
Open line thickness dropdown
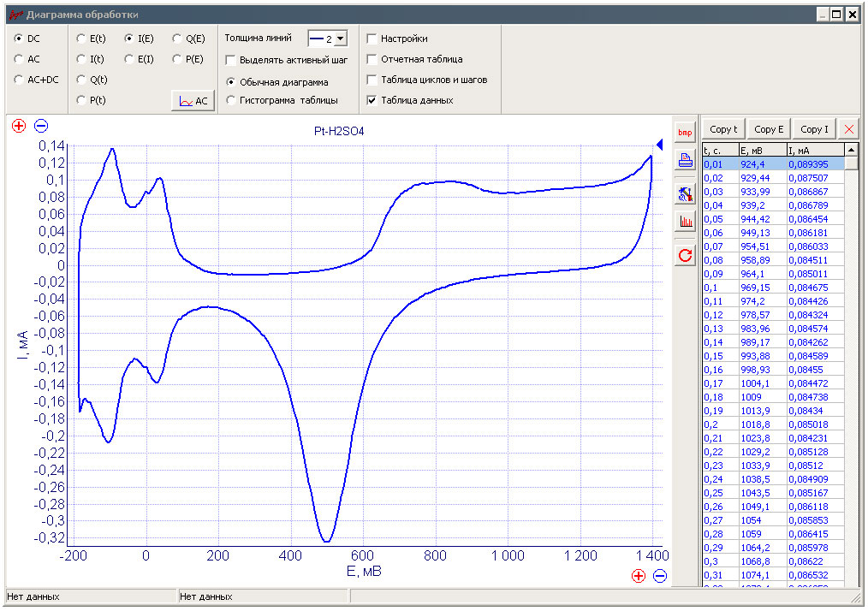point(341,39)
